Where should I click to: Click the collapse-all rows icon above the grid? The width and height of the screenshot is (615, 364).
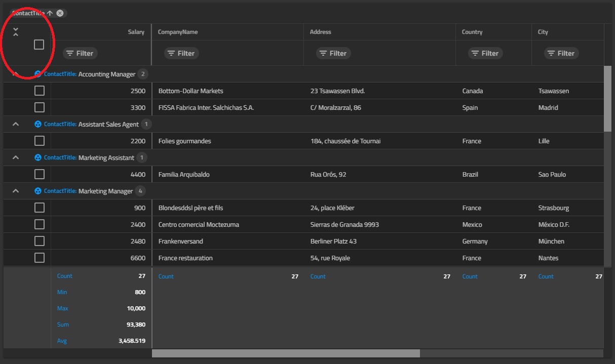(15, 31)
